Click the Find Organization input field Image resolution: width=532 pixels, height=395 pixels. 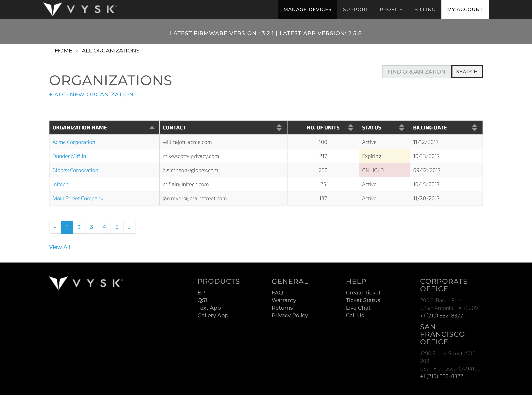pos(417,72)
